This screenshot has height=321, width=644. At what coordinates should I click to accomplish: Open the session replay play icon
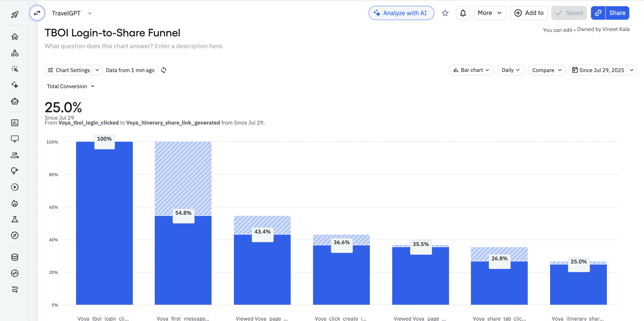[x=15, y=187]
